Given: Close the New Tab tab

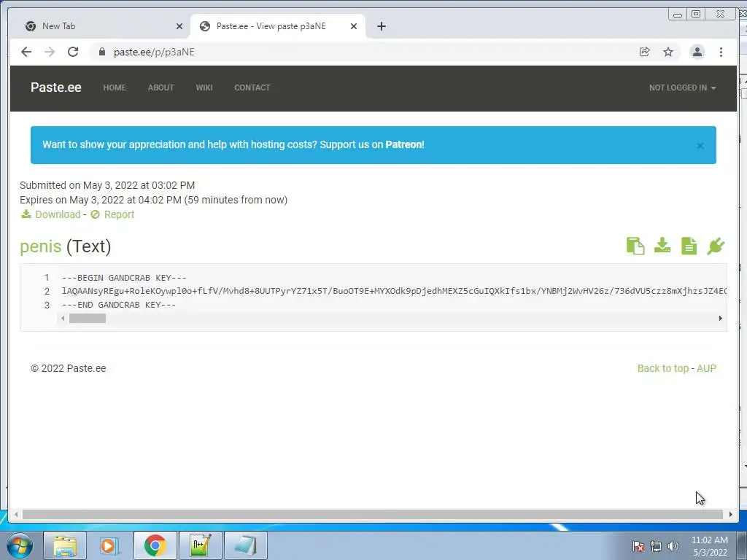Looking at the screenshot, I should point(179,26).
